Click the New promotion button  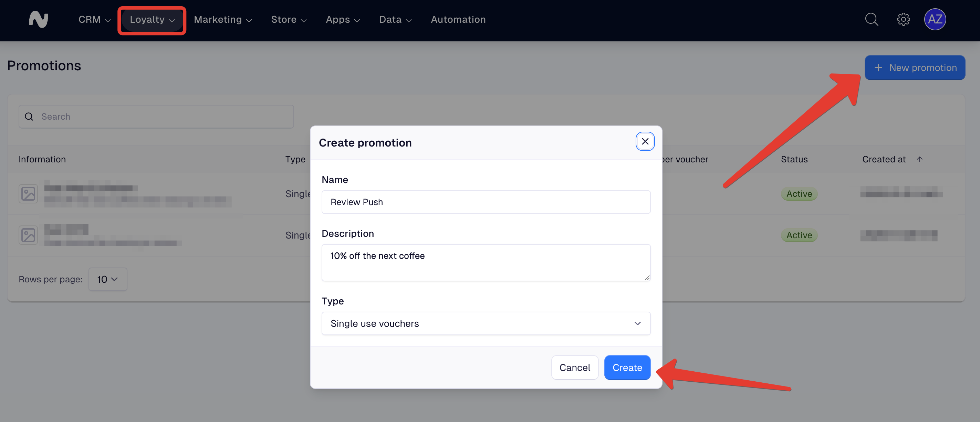(x=915, y=68)
